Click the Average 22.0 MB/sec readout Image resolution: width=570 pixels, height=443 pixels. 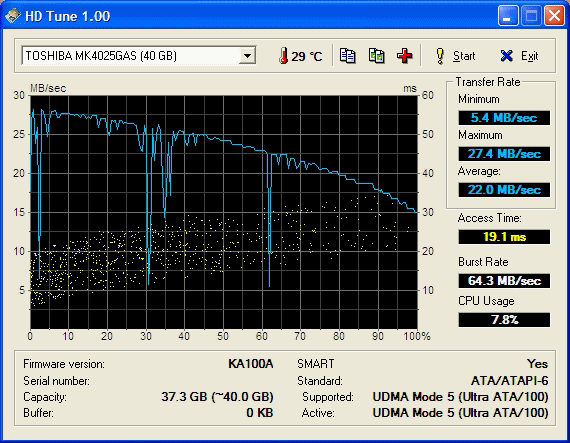click(x=504, y=190)
